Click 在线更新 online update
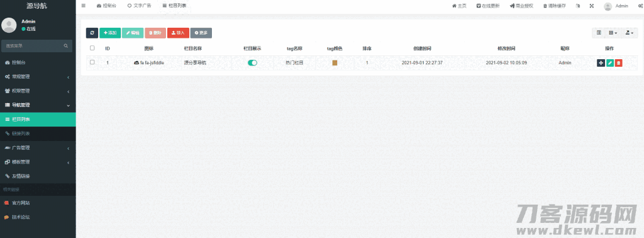 coord(488,6)
